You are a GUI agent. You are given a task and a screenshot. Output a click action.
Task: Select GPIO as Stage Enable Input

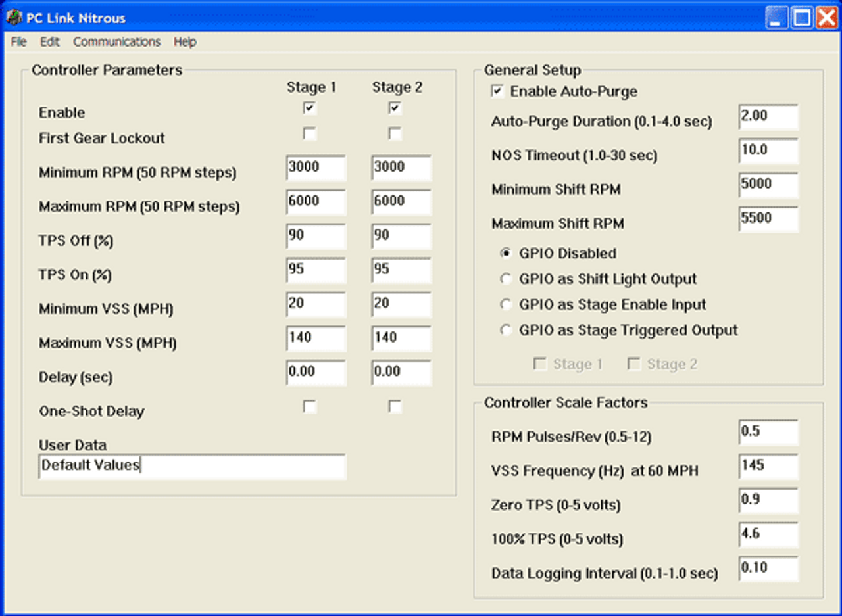pos(506,305)
